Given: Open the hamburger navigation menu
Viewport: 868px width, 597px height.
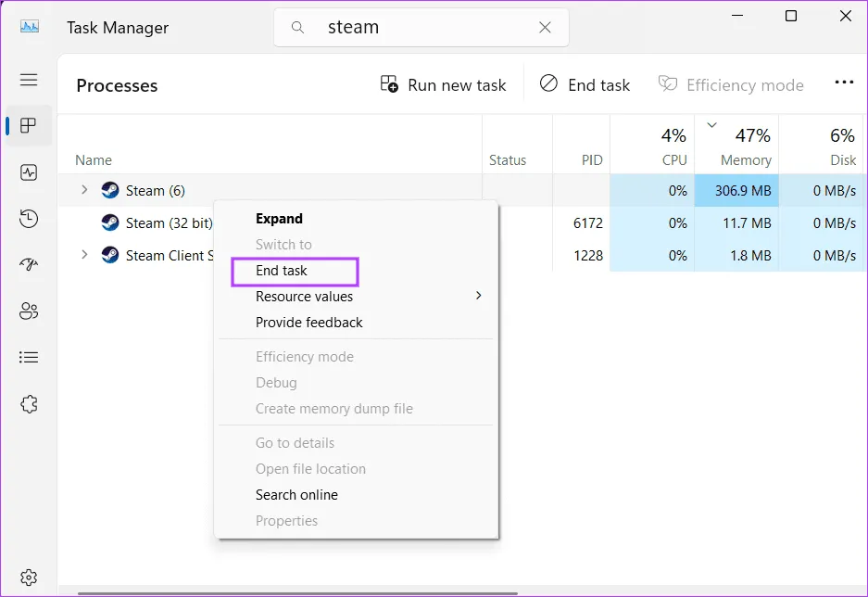Looking at the screenshot, I should (29, 80).
